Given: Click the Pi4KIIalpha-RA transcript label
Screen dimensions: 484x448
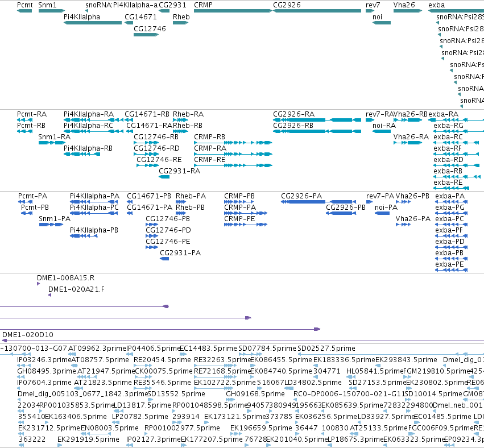Looking at the screenshot, I should (x=89, y=114).
